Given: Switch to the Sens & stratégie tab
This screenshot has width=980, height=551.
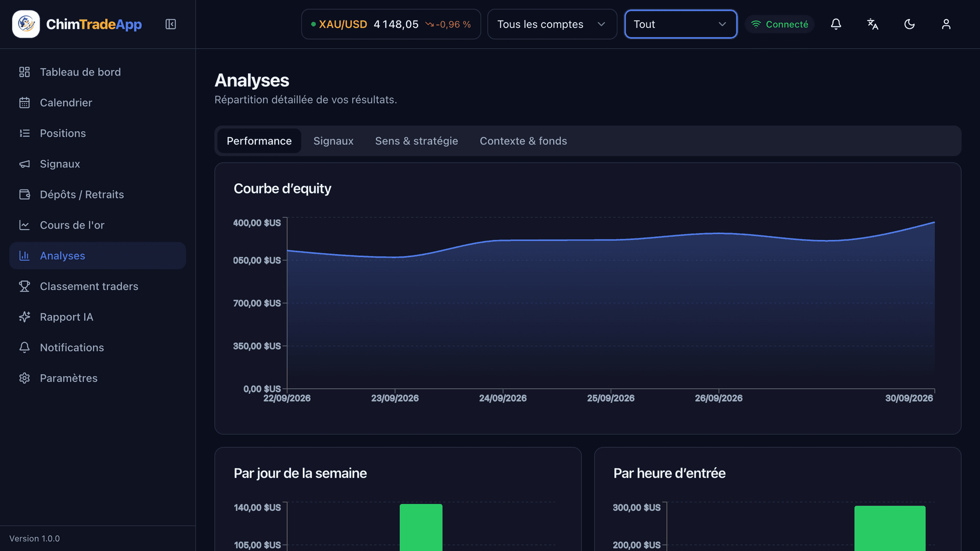Looking at the screenshot, I should [416, 141].
